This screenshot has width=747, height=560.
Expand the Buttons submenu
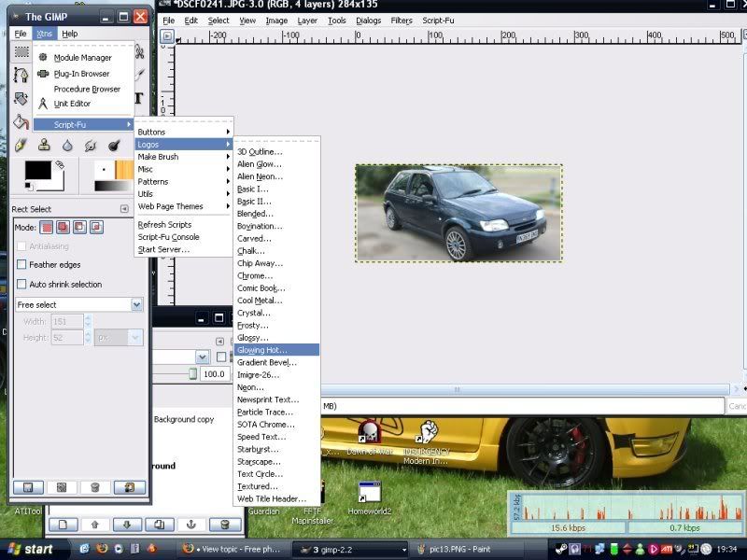coord(183,132)
